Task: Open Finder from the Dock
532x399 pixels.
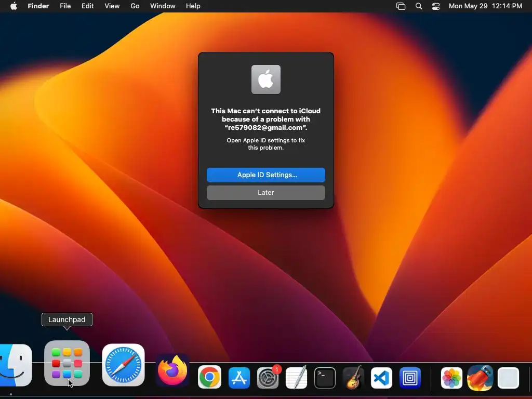Action: coord(15,365)
